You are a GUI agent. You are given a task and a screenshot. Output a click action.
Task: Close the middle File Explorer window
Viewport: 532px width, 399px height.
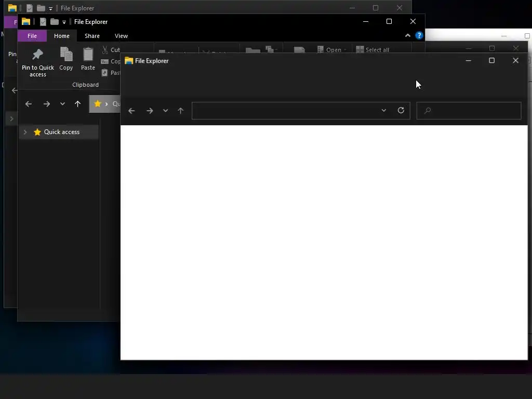click(413, 21)
